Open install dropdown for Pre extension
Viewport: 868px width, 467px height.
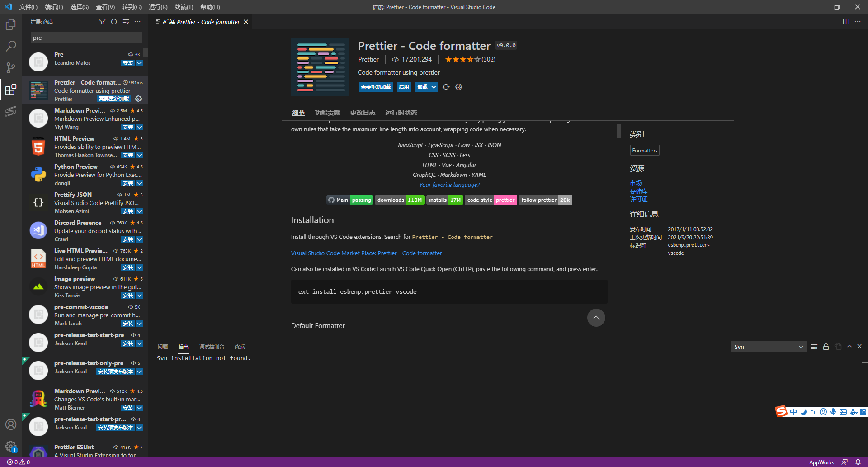click(139, 63)
